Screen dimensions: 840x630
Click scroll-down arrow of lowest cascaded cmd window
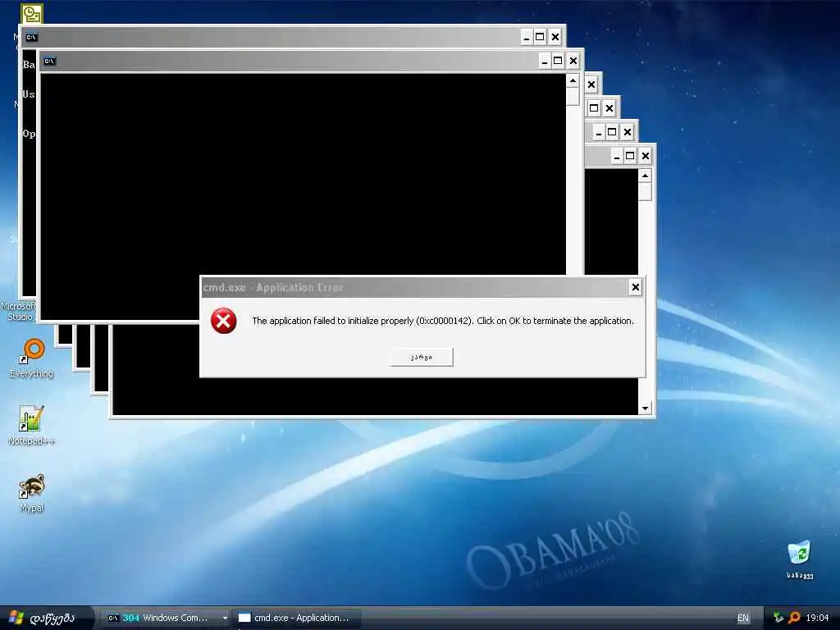pos(645,409)
